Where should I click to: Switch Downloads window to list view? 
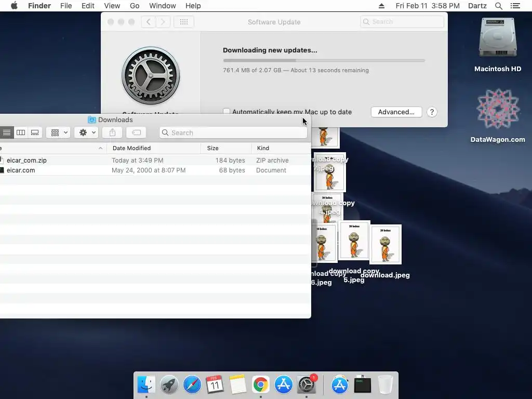click(7, 132)
